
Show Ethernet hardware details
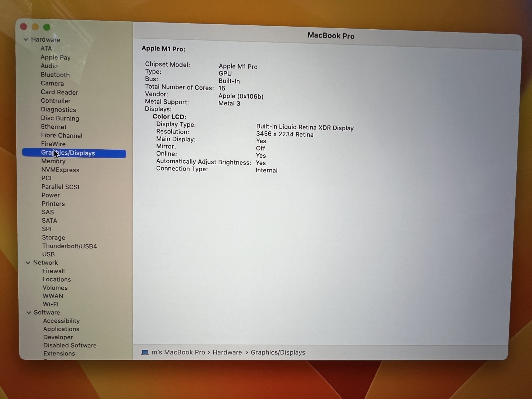pos(54,127)
